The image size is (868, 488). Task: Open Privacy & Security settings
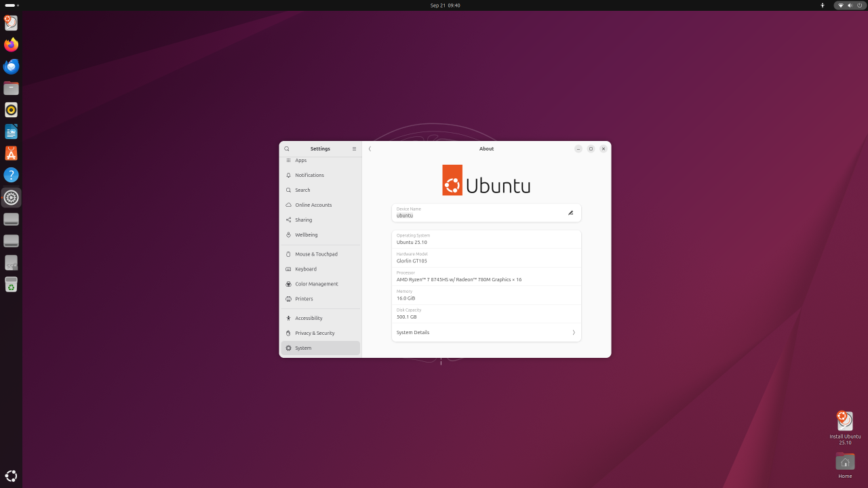click(x=321, y=333)
